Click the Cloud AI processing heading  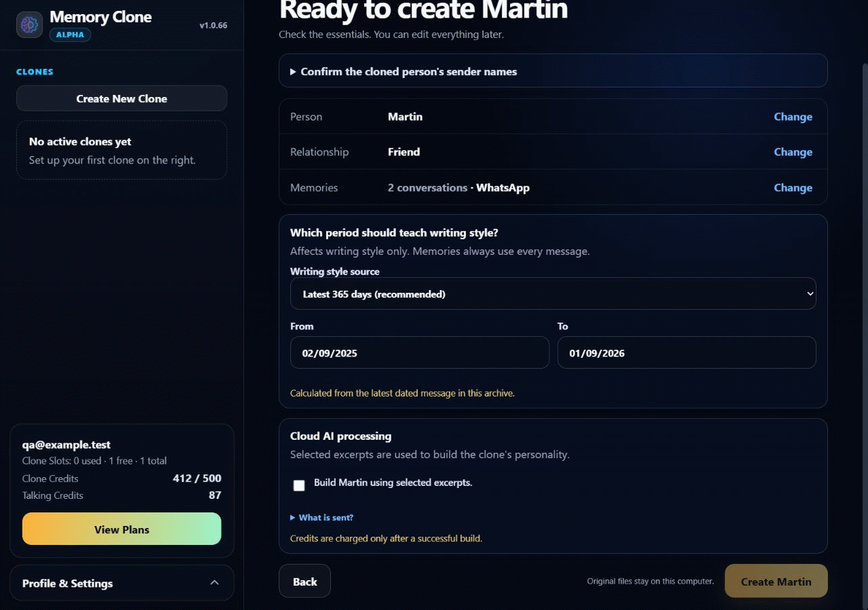pos(340,436)
